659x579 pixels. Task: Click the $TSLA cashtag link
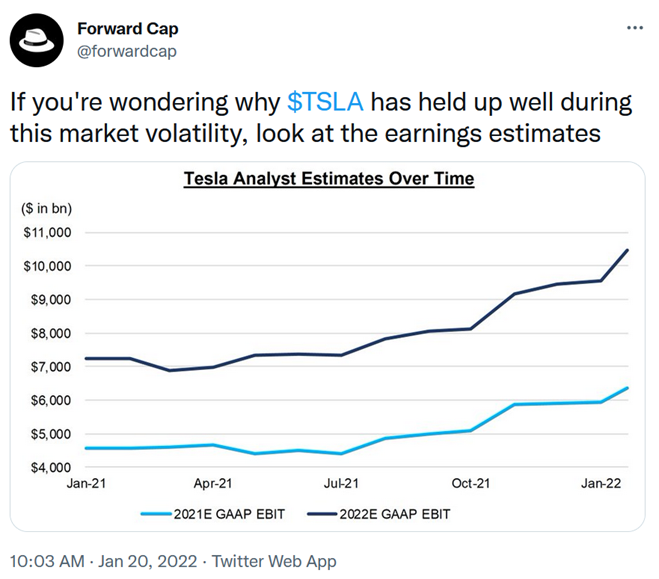pos(324,102)
